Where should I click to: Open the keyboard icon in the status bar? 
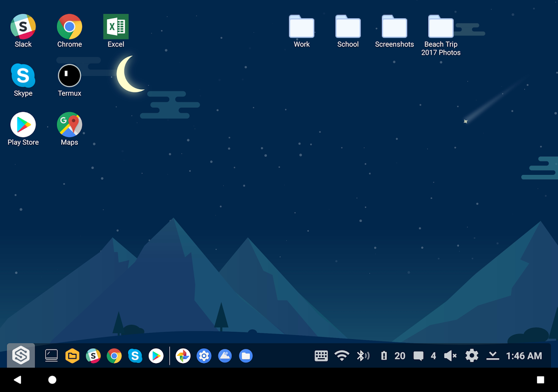[321, 356]
